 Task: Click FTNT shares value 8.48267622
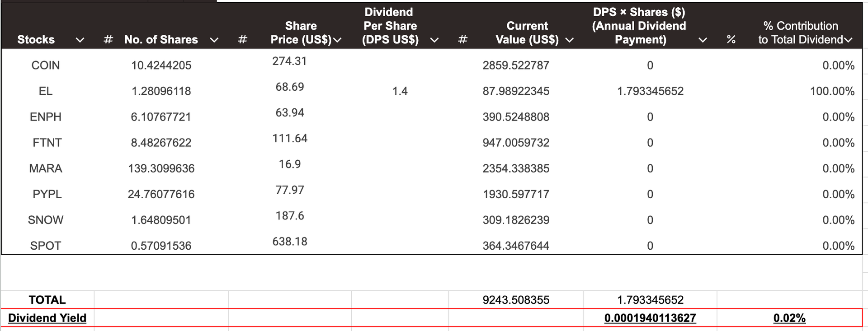[161, 143]
